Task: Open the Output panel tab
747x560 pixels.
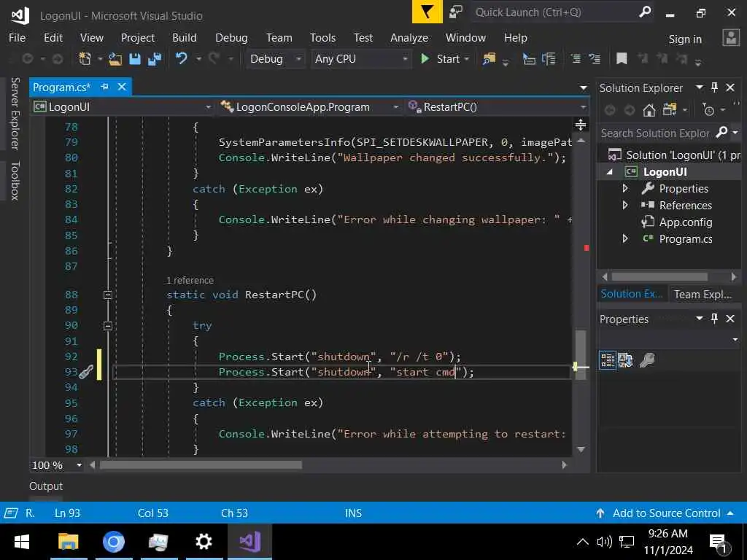Action: 46,486
